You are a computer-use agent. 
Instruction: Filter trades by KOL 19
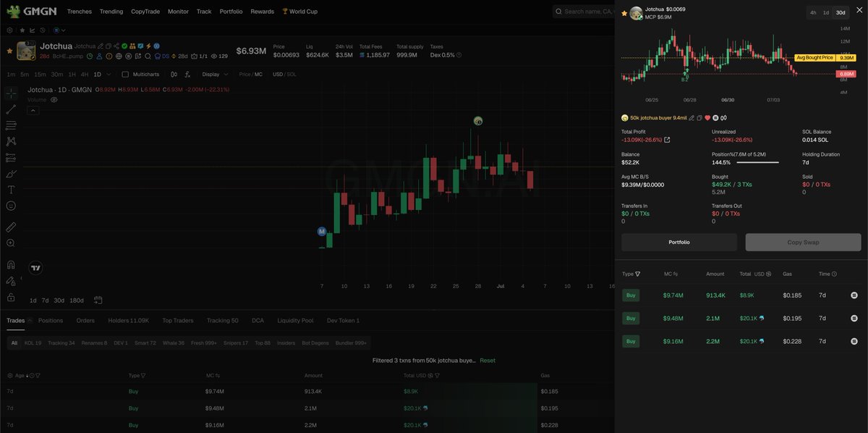pyautogui.click(x=33, y=342)
